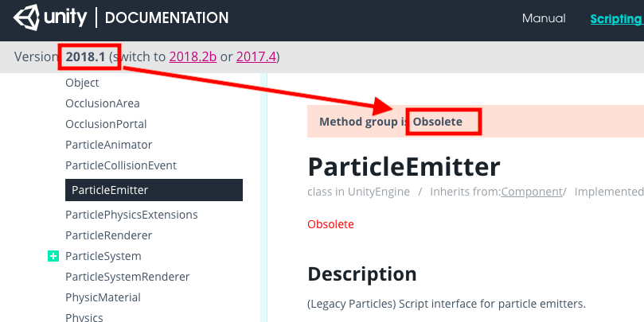Image resolution: width=644 pixels, height=322 pixels.
Task: Click the DOCUMENTATION header text
Action: tap(166, 18)
